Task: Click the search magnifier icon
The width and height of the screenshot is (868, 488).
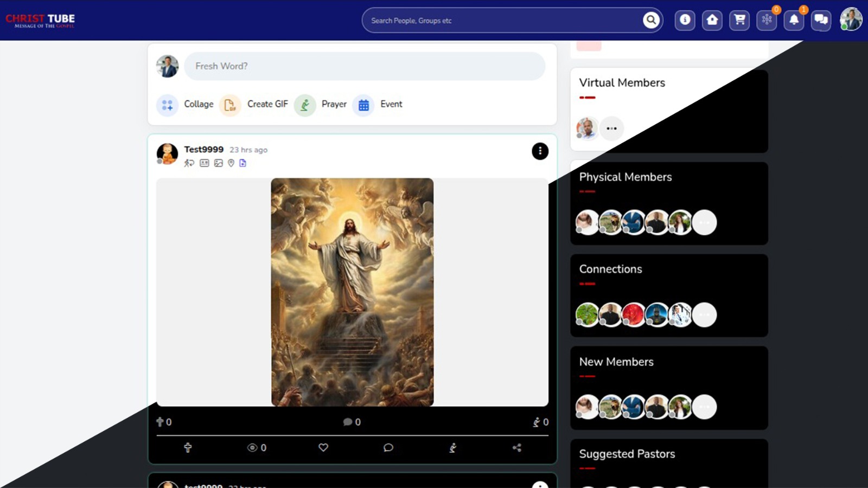Action: click(x=651, y=21)
